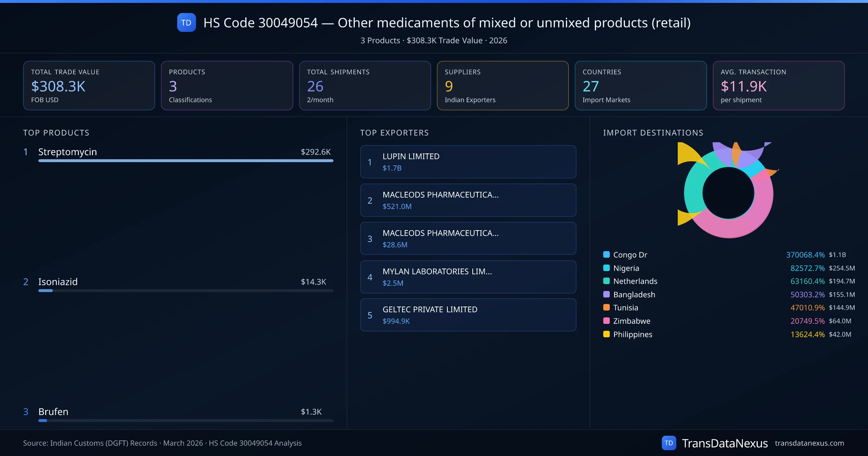Viewport: 868px width, 456px height.
Task: Click the Tunisia orange legend square
Action: point(607,307)
